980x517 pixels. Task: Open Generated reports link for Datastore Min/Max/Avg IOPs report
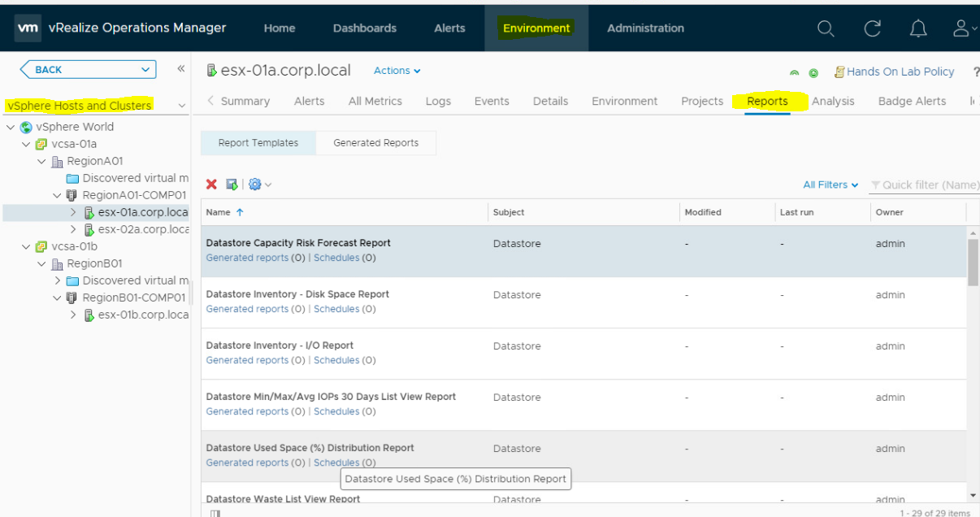pos(247,411)
